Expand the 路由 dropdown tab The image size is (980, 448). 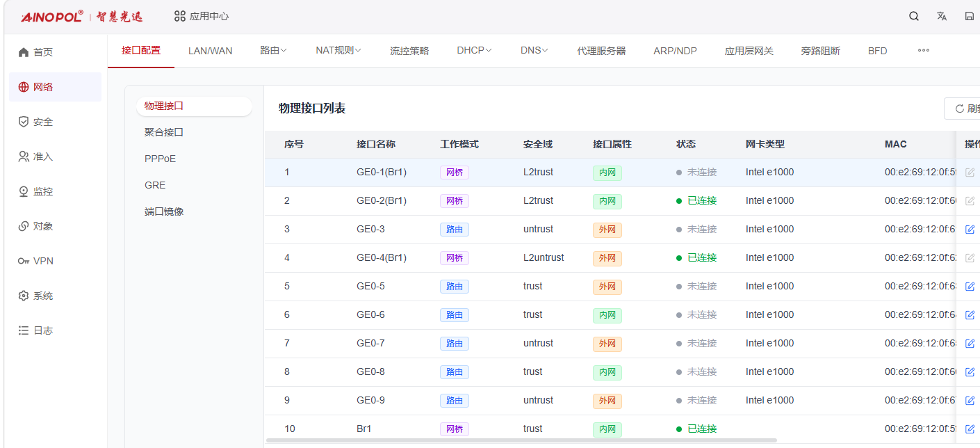(274, 51)
